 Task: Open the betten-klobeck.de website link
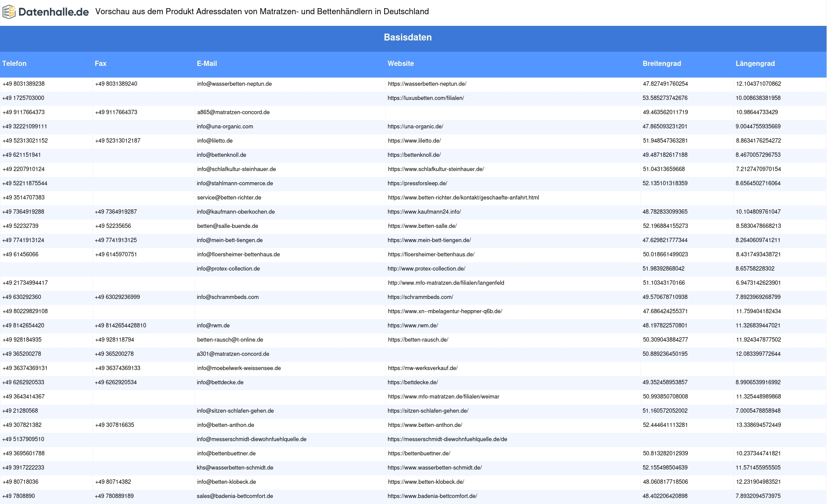tap(426, 482)
